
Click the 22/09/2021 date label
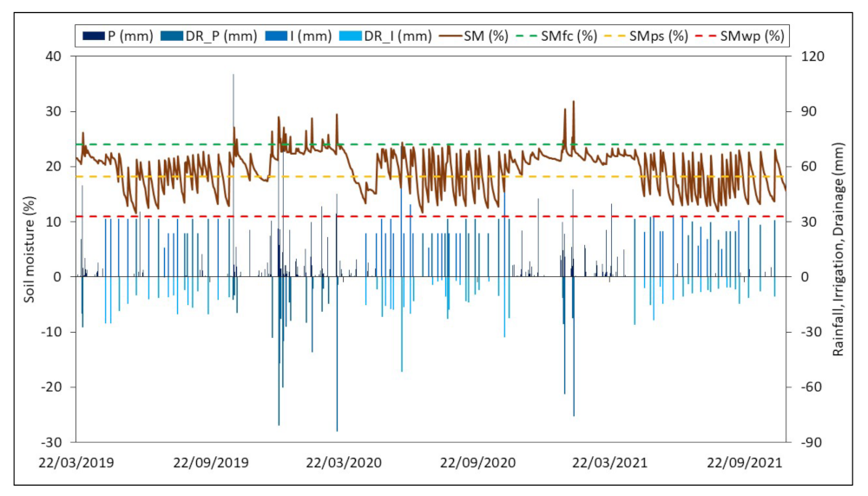pyautogui.click(x=744, y=463)
